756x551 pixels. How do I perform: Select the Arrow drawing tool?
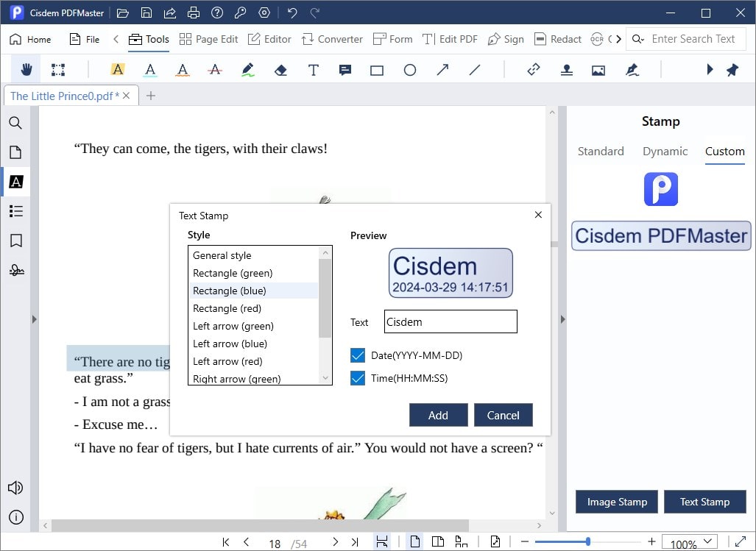tap(442, 71)
